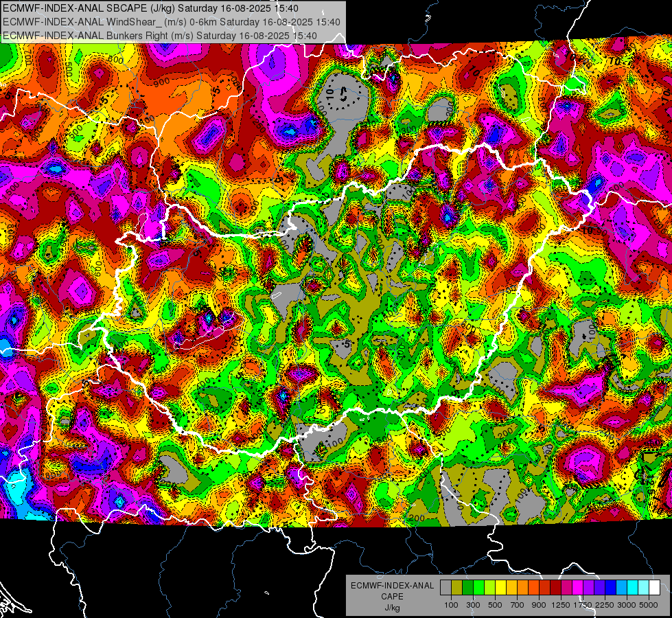The image size is (672, 618).
Task: Click the 700 legend value
Action: [518, 605]
